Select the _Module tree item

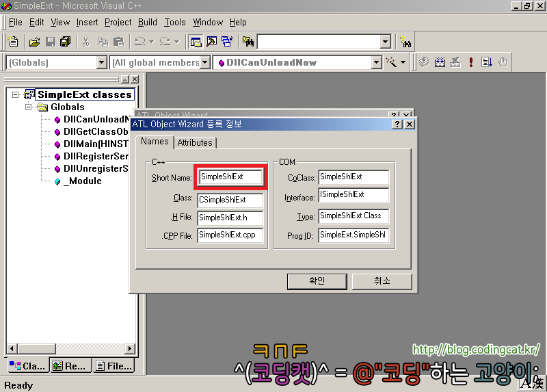click(x=82, y=181)
